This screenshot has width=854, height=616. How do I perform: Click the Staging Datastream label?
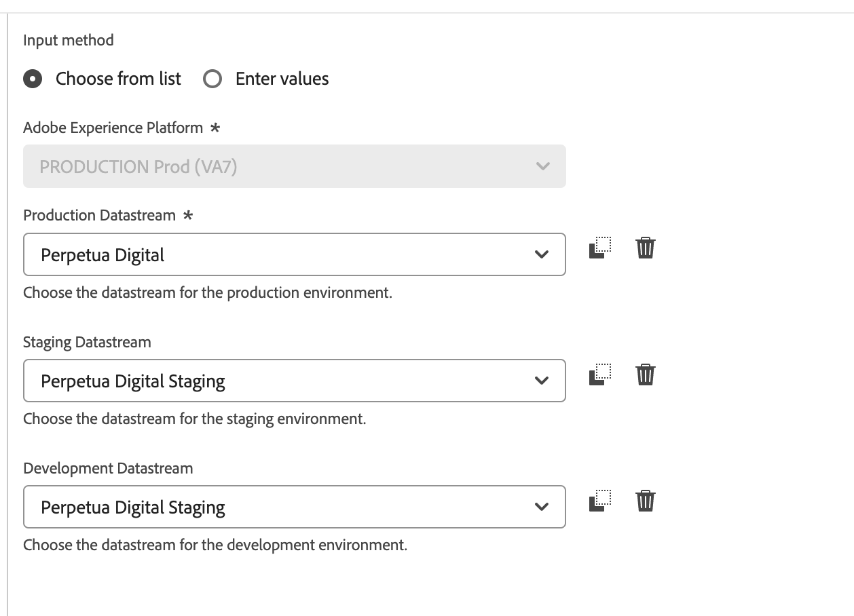click(87, 343)
